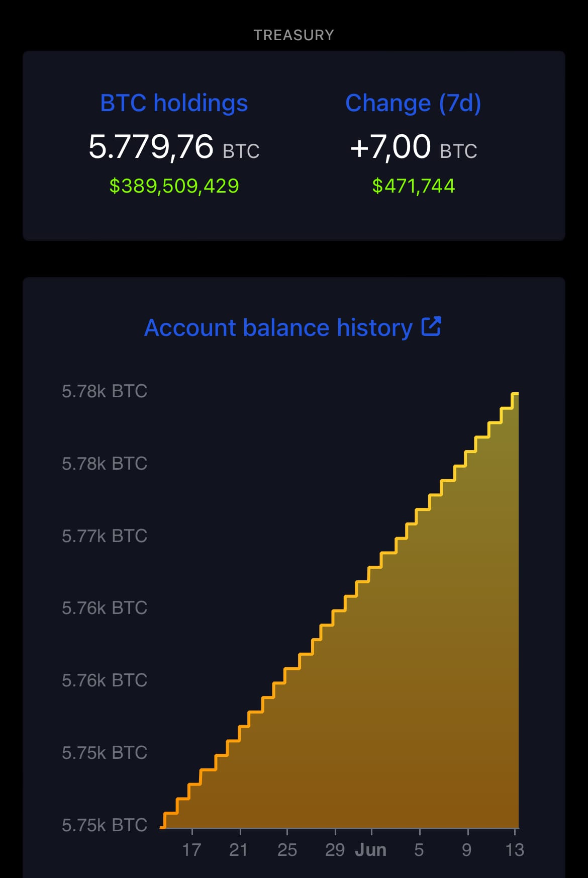The width and height of the screenshot is (588, 878).
Task: Click the June 5 date tick label
Action: pyautogui.click(x=419, y=850)
